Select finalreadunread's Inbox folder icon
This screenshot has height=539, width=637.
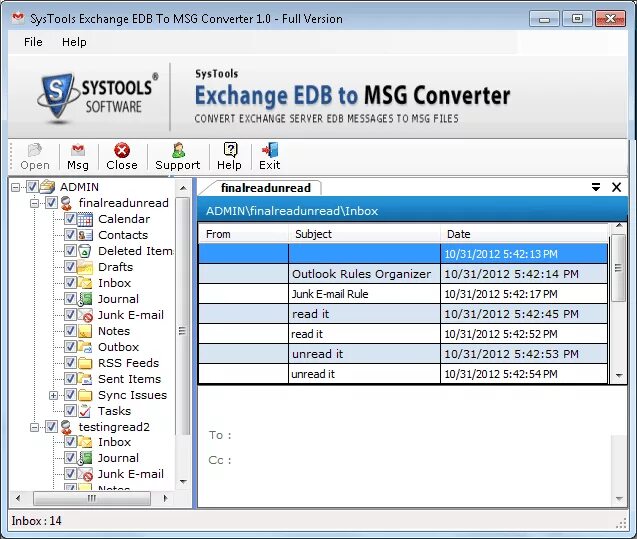pyautogui.click(x=85, y=283)
